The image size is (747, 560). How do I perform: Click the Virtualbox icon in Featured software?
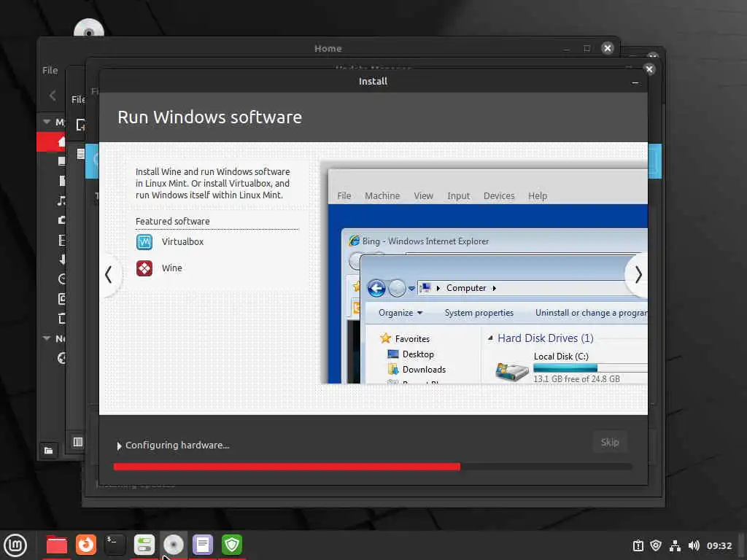[144, 242]
